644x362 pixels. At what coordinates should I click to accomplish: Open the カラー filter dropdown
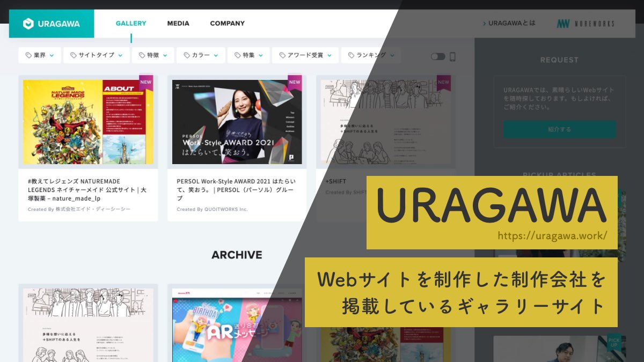click(201, 55)
